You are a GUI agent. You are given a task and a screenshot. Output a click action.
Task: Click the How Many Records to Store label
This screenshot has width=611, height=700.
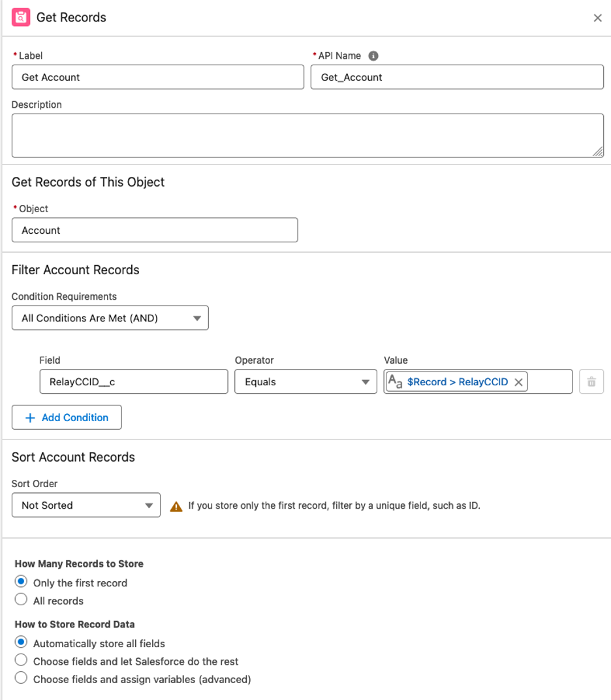[x=79, y=564]
